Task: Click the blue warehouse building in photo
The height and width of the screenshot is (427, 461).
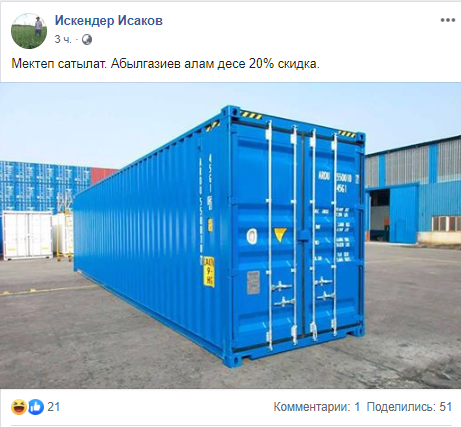Action: coord(413,191)
